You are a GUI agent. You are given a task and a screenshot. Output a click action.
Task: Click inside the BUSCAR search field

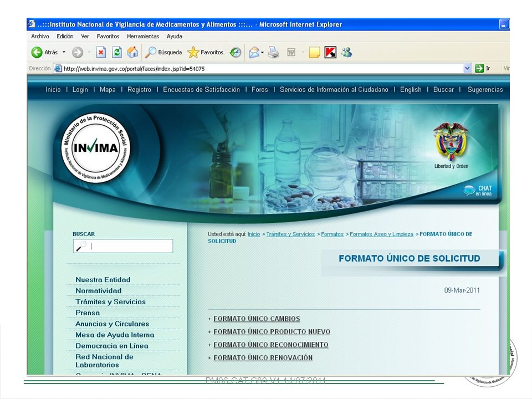coord(123,246)
